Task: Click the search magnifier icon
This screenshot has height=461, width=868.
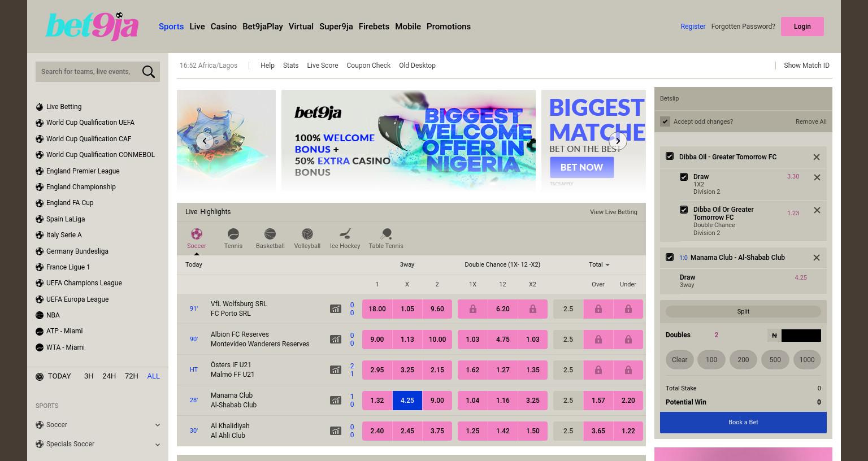Action: coord(149,72)
